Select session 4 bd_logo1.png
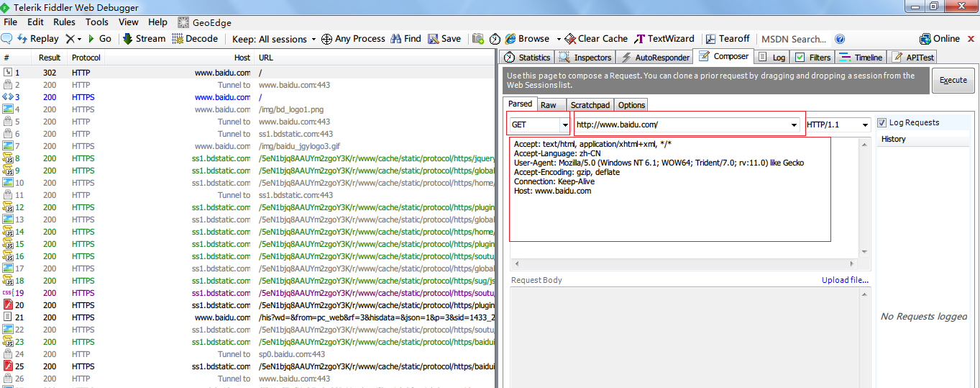The height and width of the screenshot is (388, 980). coord(247,109)
